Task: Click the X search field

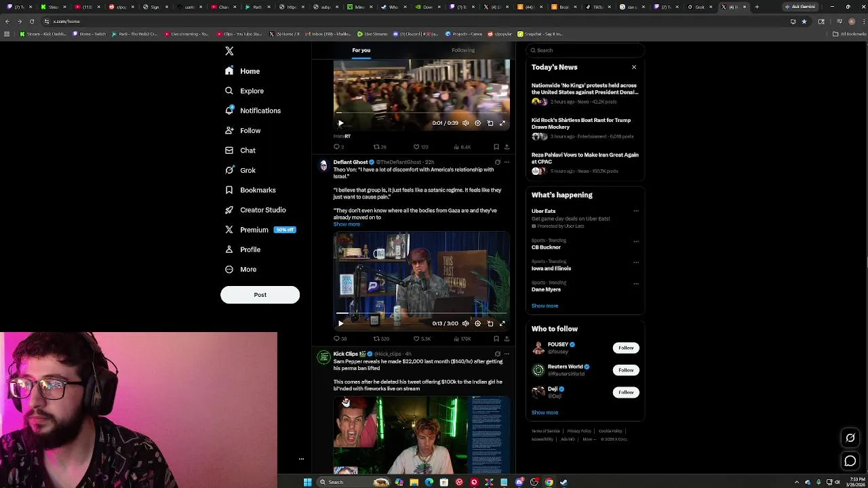Action: [585, 50]
